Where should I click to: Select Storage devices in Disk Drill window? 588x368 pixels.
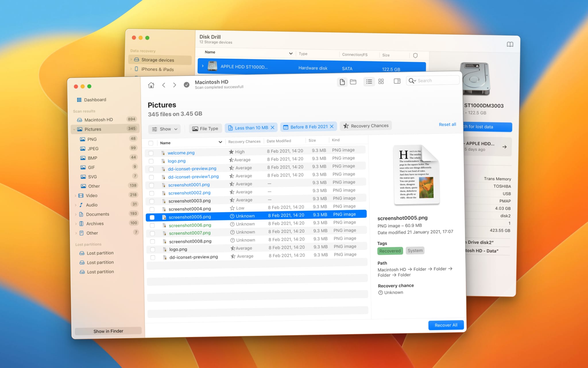[x=160, y=60]
